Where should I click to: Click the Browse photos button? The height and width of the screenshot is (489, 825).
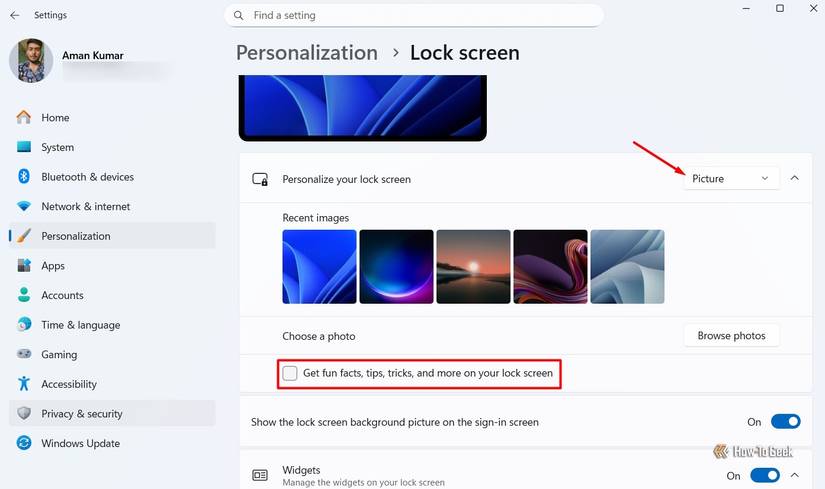pos(731,336)
